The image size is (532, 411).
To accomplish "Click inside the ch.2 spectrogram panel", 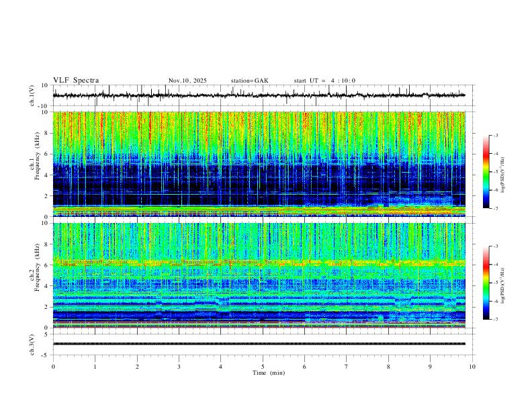I will 259,275.
